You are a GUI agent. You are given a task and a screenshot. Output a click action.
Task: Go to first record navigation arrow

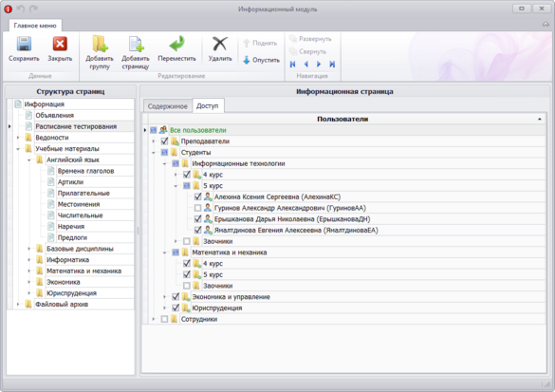[x=293, y=65]
